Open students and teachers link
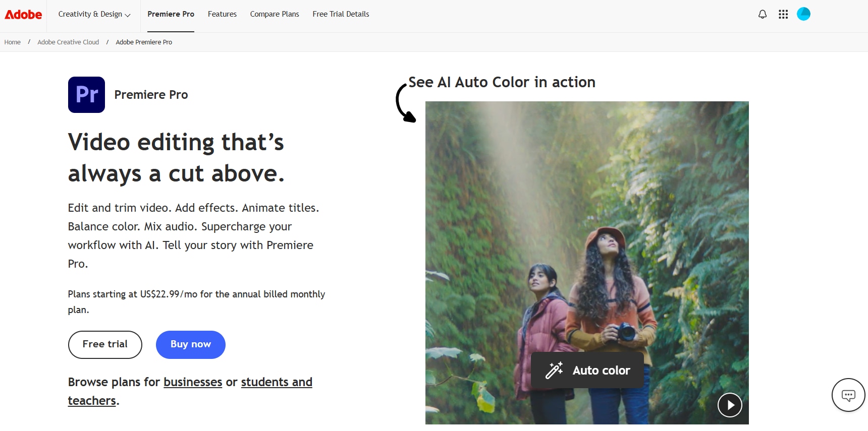This screenshot has width=868, height=431. (190, 391)
